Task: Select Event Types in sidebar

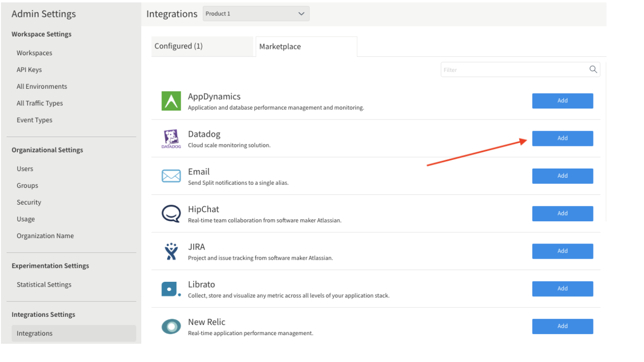Action: tap(35, 120)
